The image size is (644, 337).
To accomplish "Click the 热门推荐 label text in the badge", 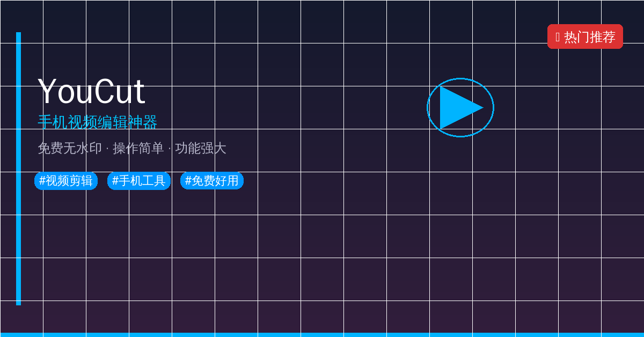I will click(x=590, y=37).
